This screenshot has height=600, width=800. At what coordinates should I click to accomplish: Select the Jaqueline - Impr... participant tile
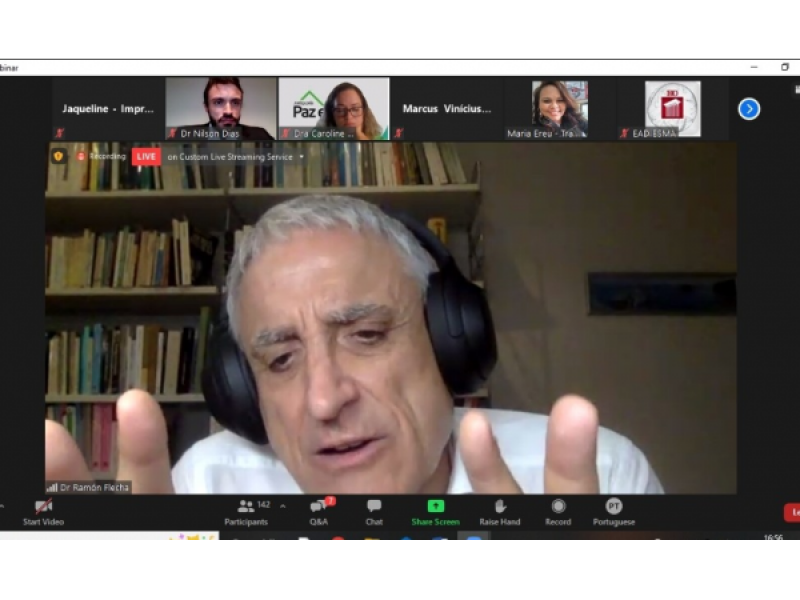[x=108, y=109]
